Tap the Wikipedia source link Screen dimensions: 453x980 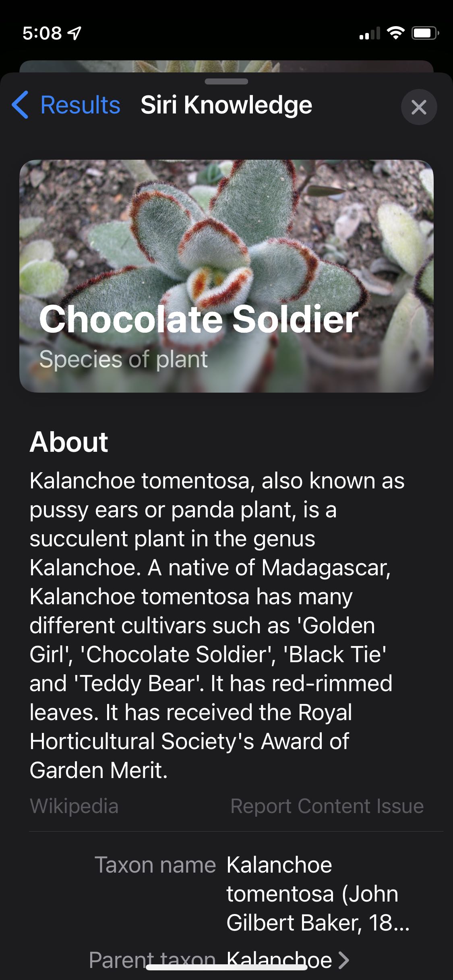(74, 806)
